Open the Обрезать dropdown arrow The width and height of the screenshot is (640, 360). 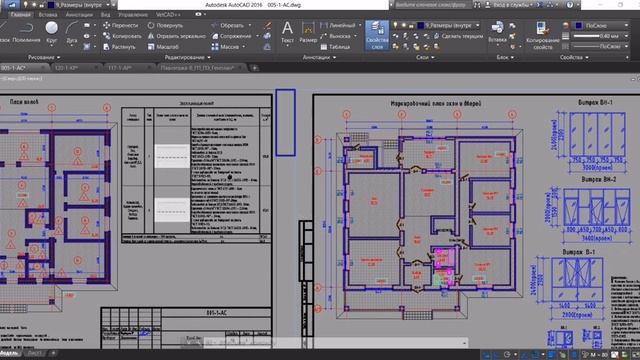click(250, 25)
